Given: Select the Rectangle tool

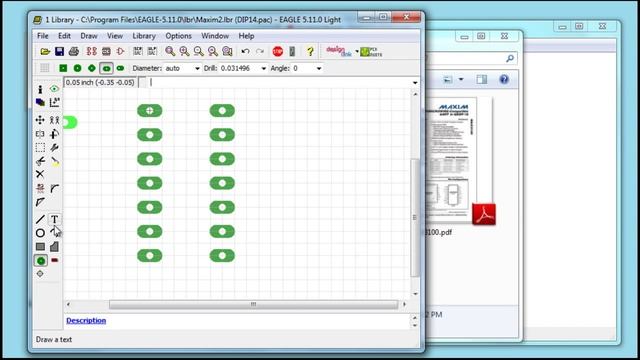Looking at the screenshot, I should pyautogui.click(x=40, y=247).
